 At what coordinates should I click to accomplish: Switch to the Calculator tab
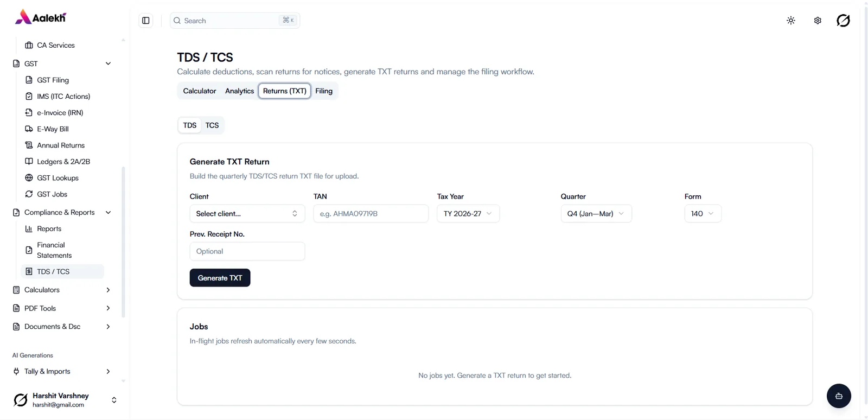click(x=200, y=91)
